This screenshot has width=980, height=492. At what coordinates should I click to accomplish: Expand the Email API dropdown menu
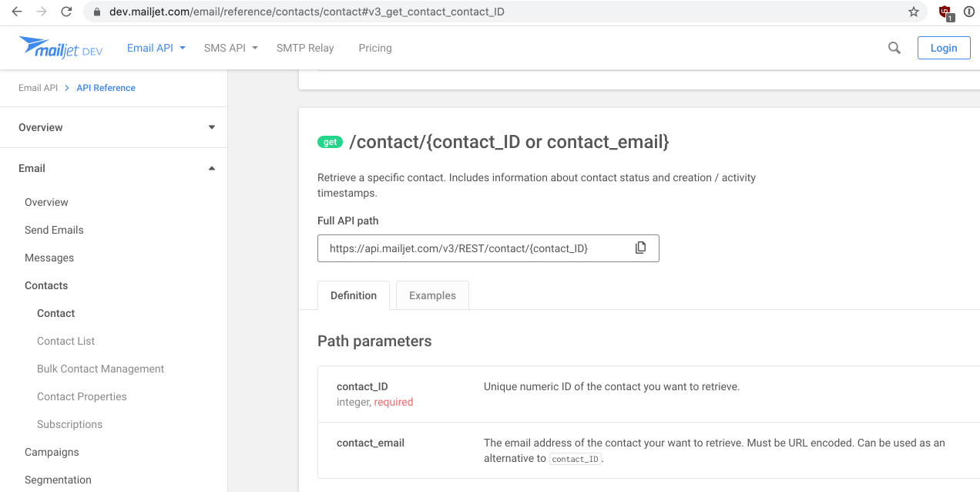pos(156,47)
